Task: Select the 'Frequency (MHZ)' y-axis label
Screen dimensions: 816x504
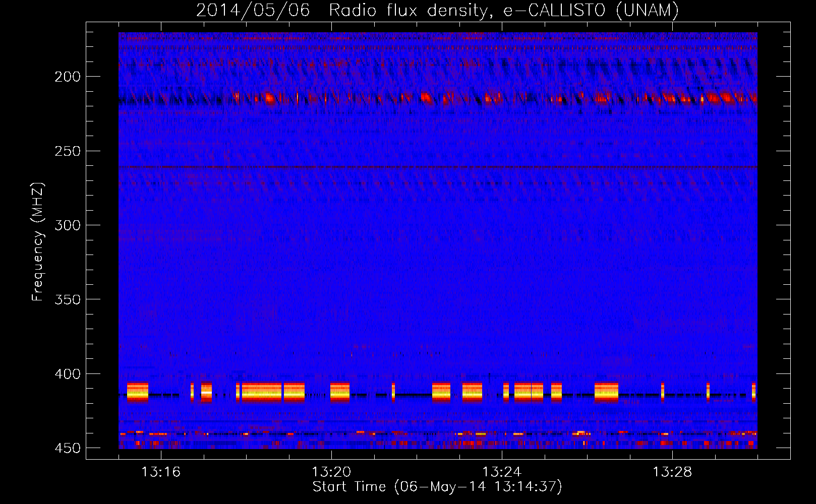Action: (x=38, y=242)
